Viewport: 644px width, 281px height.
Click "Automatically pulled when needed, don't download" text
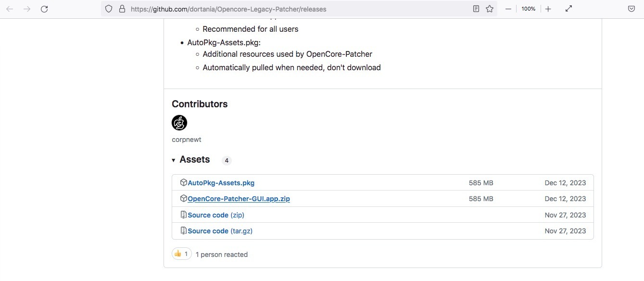[292, 67]
